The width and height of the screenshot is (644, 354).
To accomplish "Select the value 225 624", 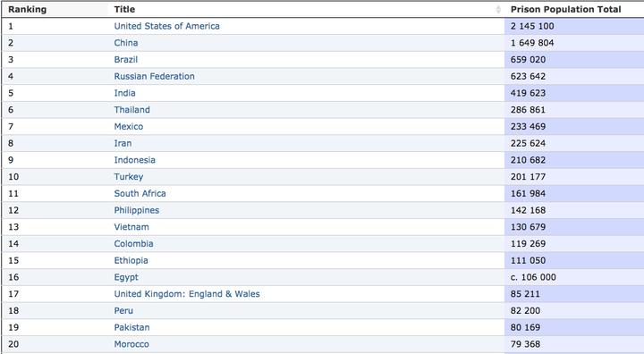I will click(x=529, y=143).
